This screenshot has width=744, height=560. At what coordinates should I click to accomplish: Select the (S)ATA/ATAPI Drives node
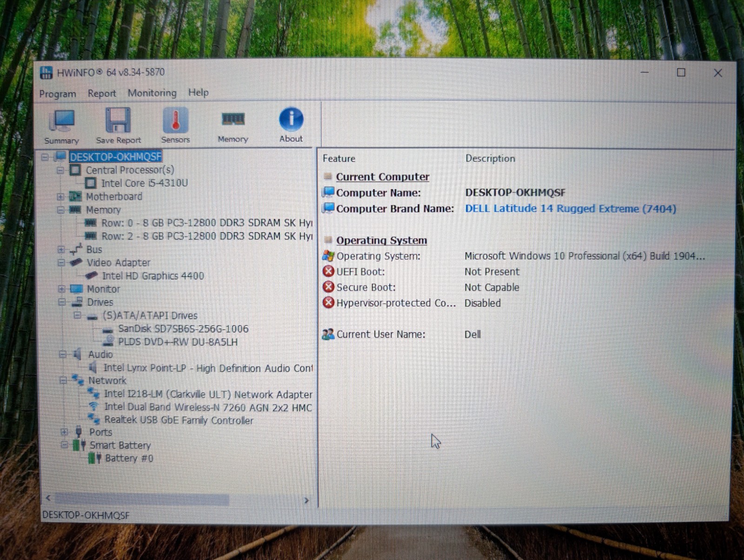150,315
